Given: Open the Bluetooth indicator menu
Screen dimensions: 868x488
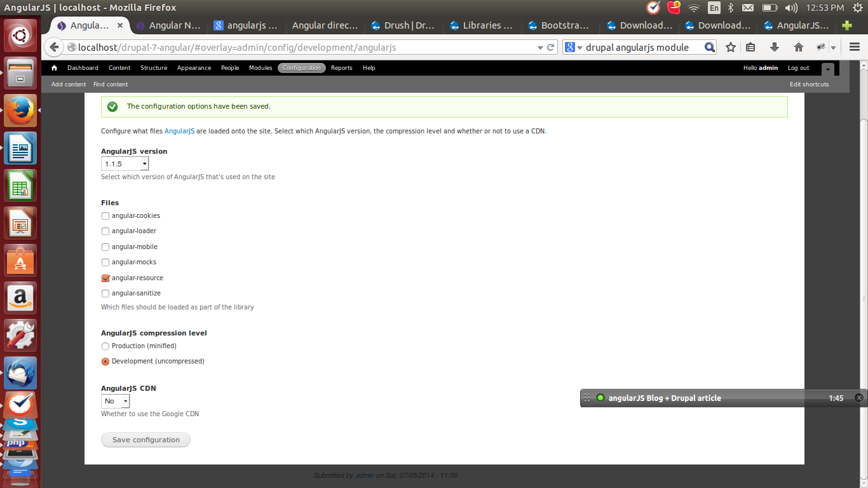Looking at the screenshot, I should point(731,8).
